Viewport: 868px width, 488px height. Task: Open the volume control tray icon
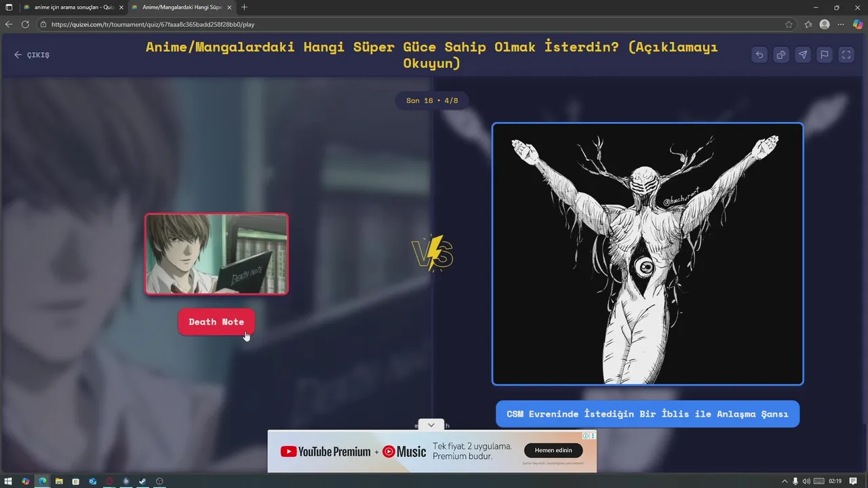[806, 481]
